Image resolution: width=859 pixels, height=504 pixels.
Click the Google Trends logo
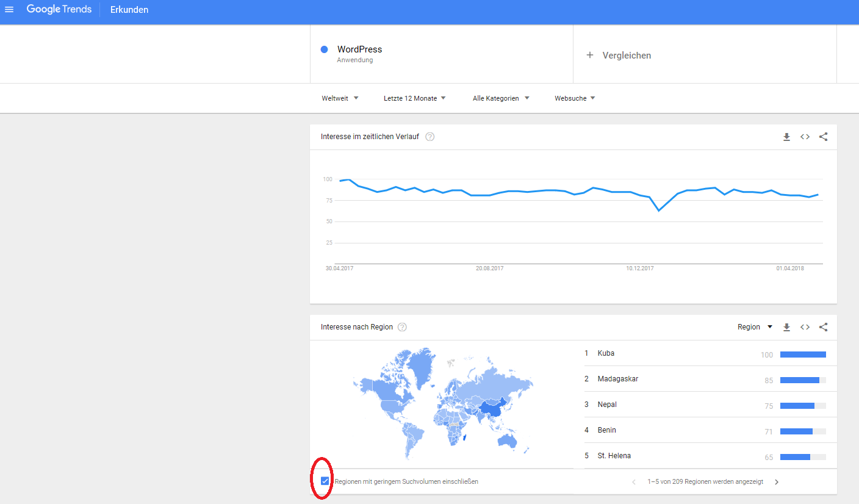click(59, 9)
